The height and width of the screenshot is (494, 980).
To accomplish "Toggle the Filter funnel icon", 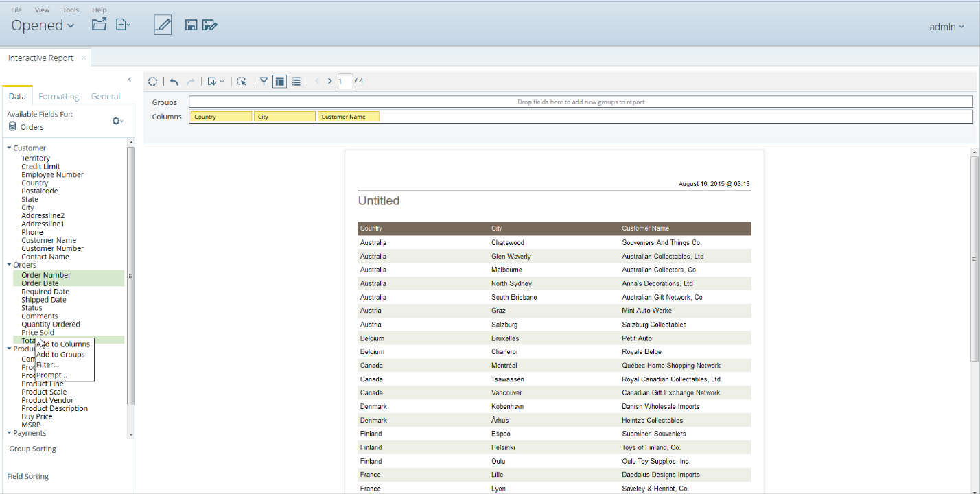I will [264, 81].
